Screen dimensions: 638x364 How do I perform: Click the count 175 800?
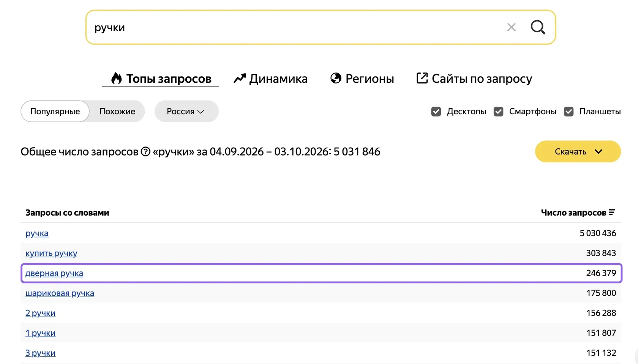[601, 293]
